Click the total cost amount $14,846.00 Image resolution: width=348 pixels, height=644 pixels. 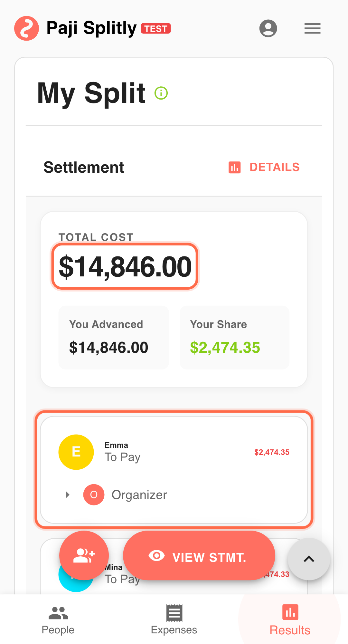pos(125,266)
